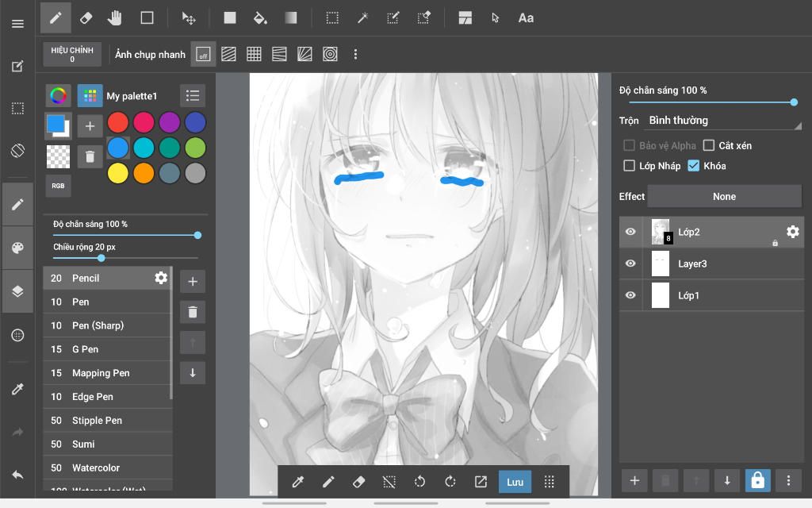The width and height of the screenshot is (812, 508).
Task: Open snap options three-dot menu
Action: pos(355,55)
